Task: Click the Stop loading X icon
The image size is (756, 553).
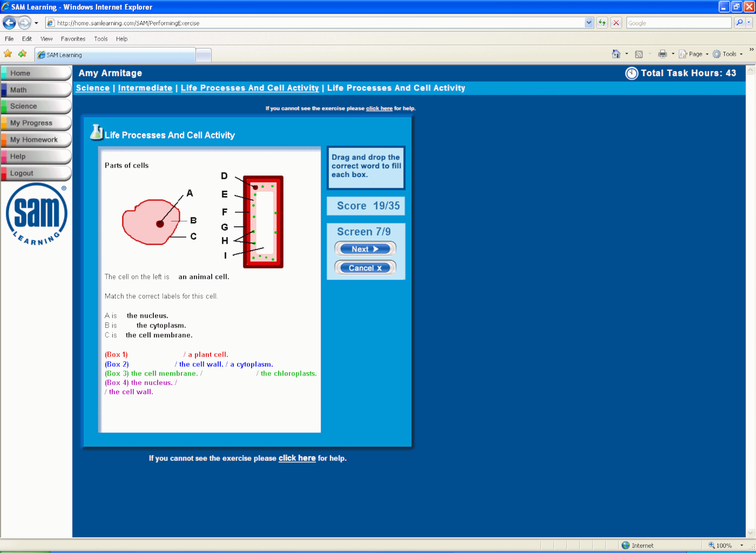Action: pos(616,23)
